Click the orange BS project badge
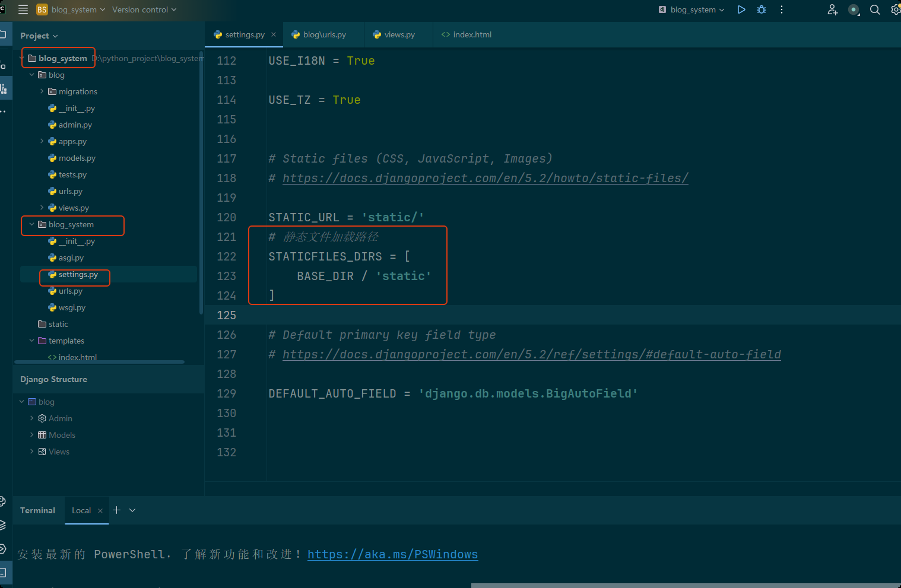 (x=42, y=9)
